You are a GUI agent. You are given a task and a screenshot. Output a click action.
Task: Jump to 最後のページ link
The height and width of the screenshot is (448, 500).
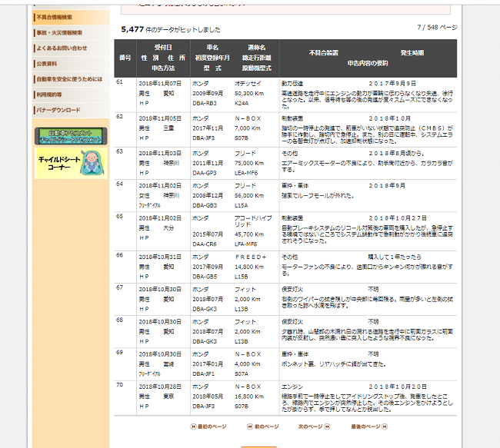369,426
